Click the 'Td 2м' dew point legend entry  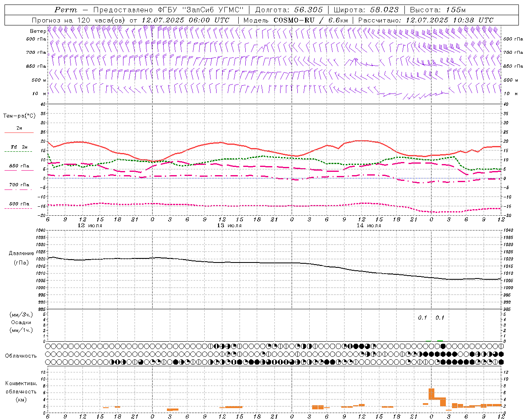click(19, 147)
